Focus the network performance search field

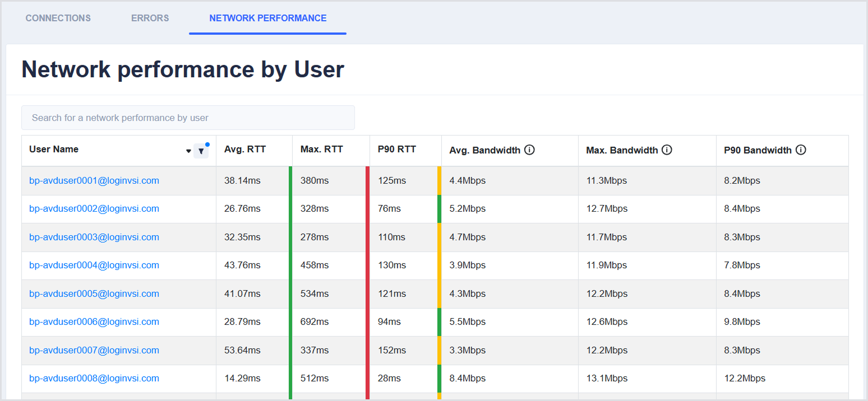(x=188, y=118)
